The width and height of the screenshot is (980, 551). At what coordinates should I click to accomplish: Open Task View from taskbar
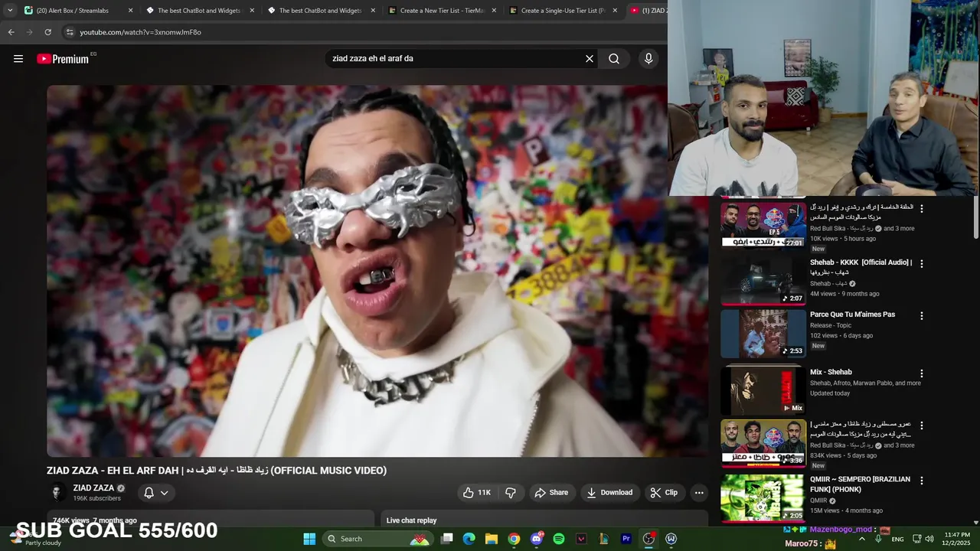pyautogui.click(x=447, y=539)
